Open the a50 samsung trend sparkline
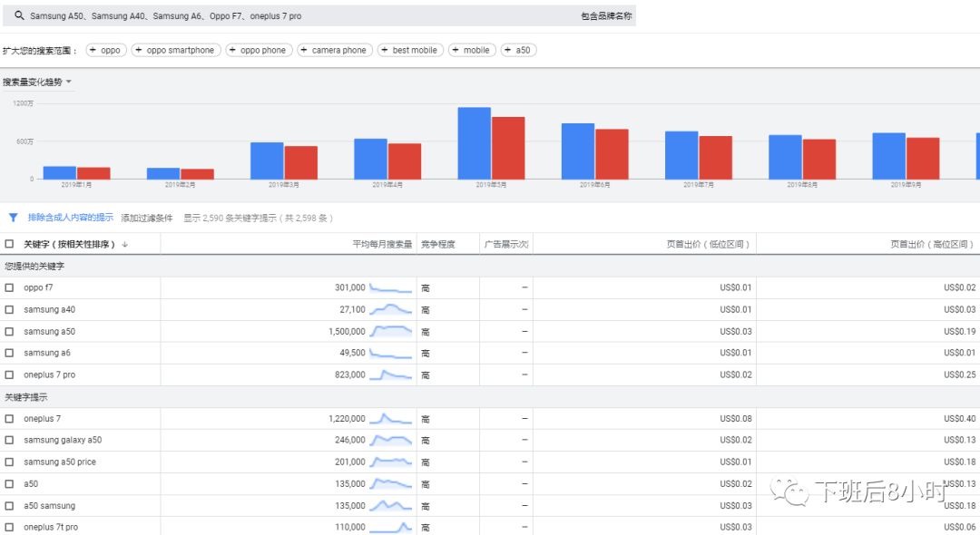Screen dimensions: 980x535 click(390, 506)
